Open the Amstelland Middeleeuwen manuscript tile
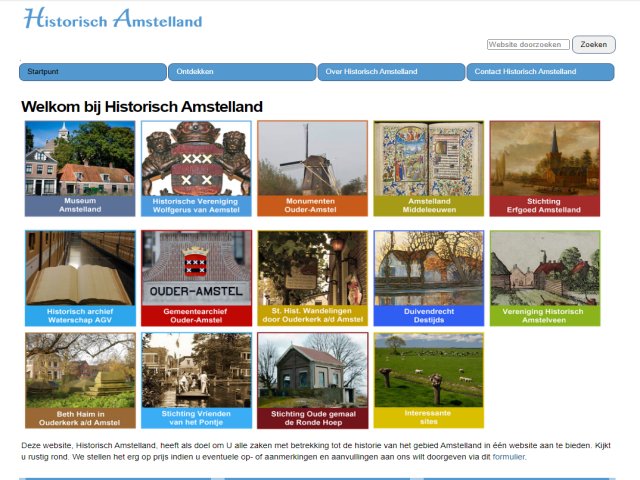This screenshot has height=480, width=640. click(x=429, y=169)
